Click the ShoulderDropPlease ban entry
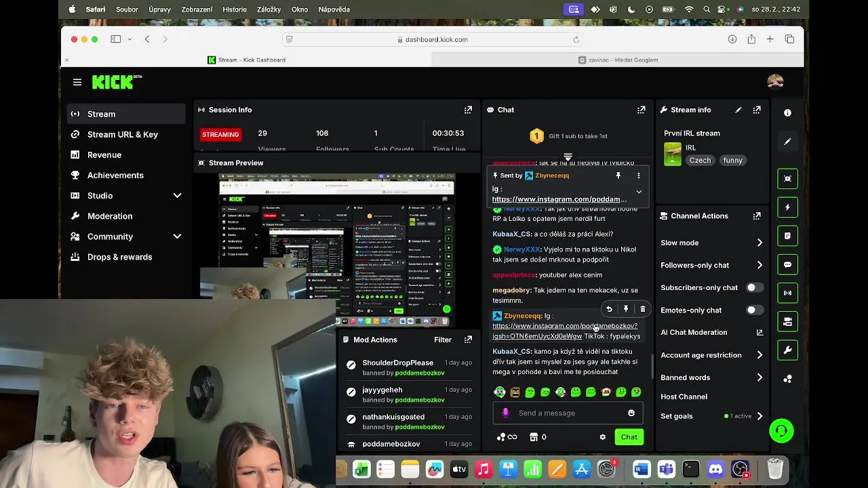This screenshot has width=868, height=488. (x=408, y=367)
